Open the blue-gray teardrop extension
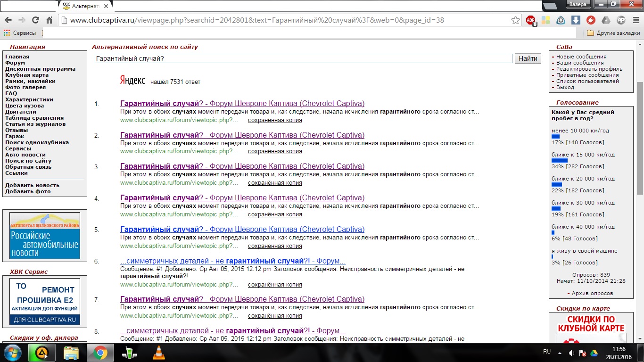 (x=561, y=20)
